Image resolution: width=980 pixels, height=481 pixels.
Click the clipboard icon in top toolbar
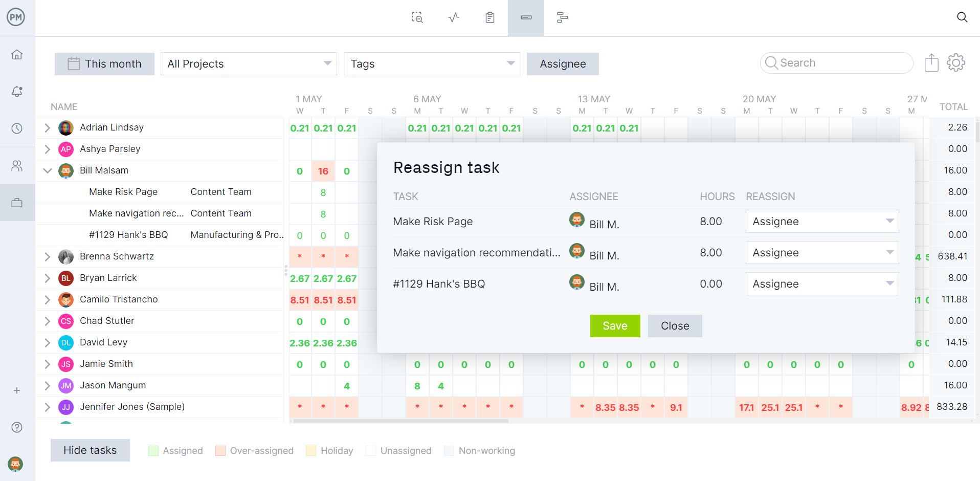point(490,18)
